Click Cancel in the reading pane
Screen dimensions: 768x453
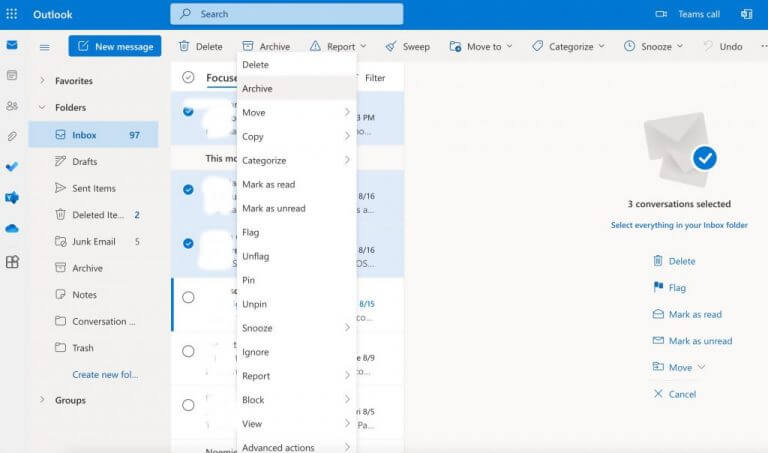(674, 394)
